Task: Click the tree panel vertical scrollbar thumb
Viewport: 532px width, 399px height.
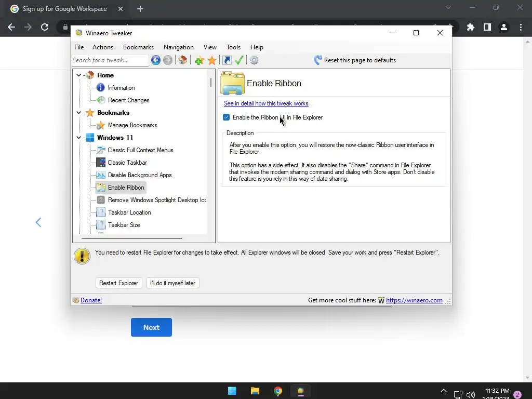Action: (211, 83)
